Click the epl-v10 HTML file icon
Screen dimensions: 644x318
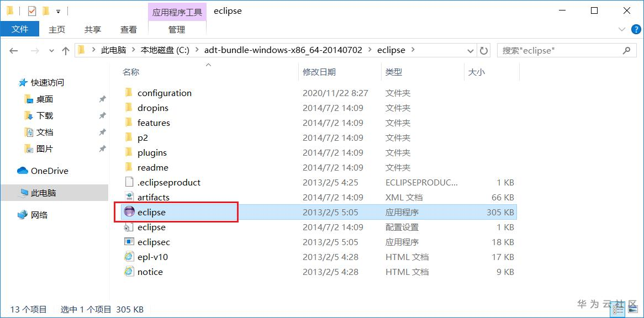click(x=129, y=257)
